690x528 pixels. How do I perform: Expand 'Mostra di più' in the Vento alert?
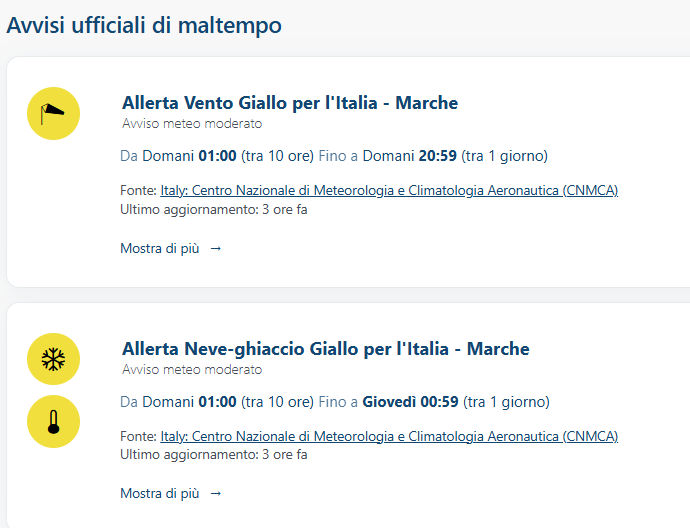(x=171, y=248)
